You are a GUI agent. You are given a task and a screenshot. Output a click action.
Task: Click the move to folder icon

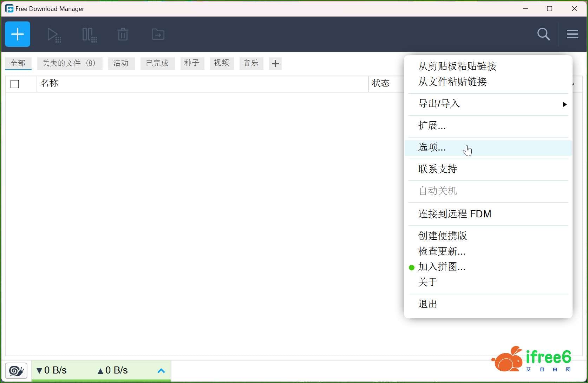click(158, 34)
